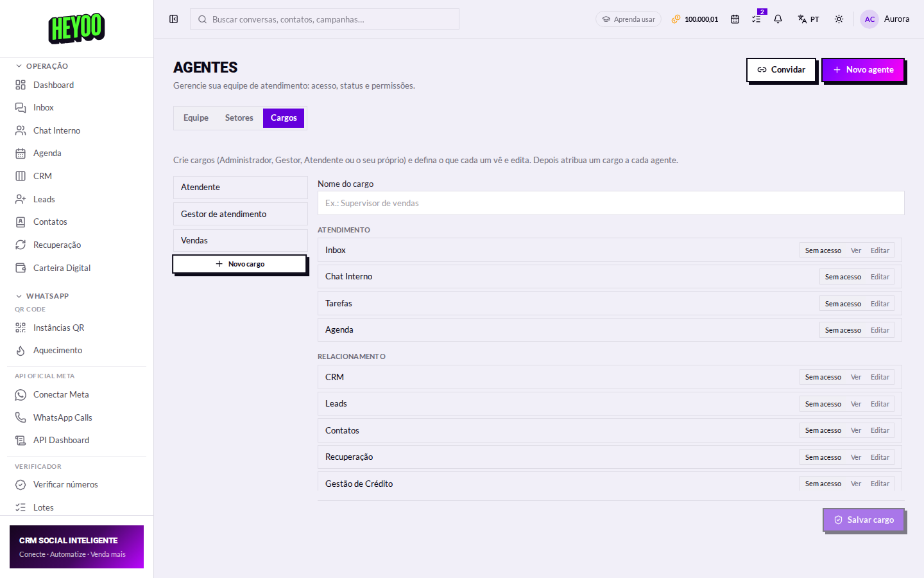Set Inbox permission to Editar
924x578 pixels.
pyautogui.click(x=880, y=250)
